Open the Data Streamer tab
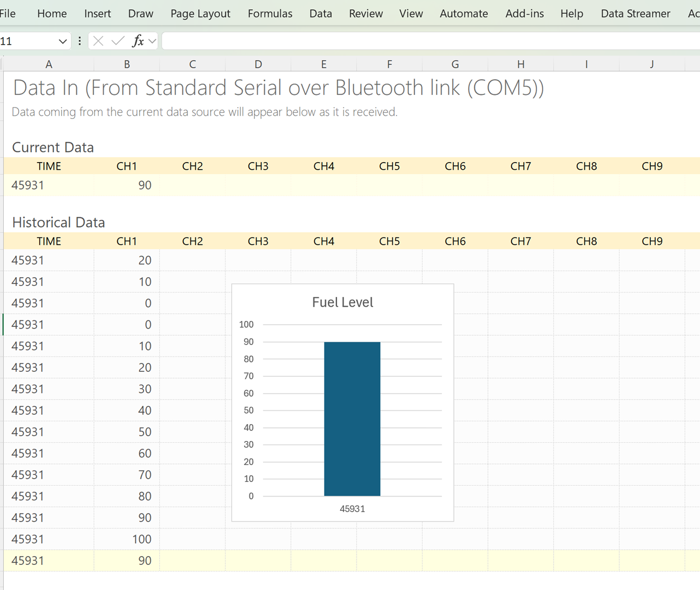The image size is (700, 590). pyautogui.click(x=635, y=14)
